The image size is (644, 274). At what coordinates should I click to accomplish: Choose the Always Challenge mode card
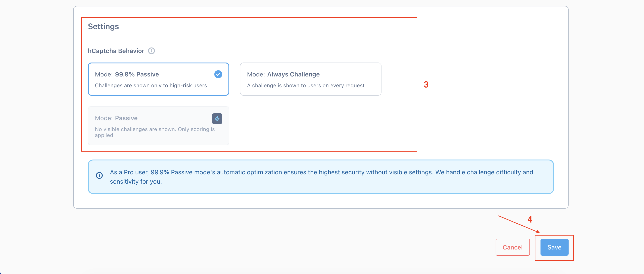310,79
